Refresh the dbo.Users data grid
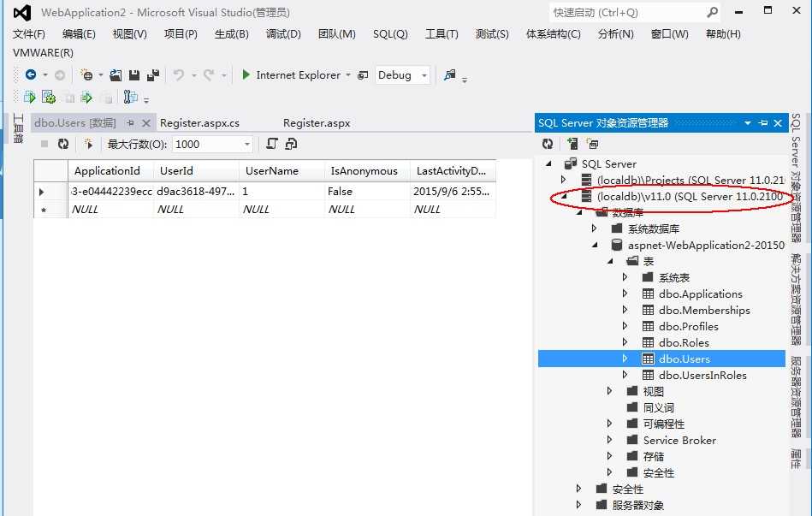Screen dimensions: 812x516 coord(62,144)
